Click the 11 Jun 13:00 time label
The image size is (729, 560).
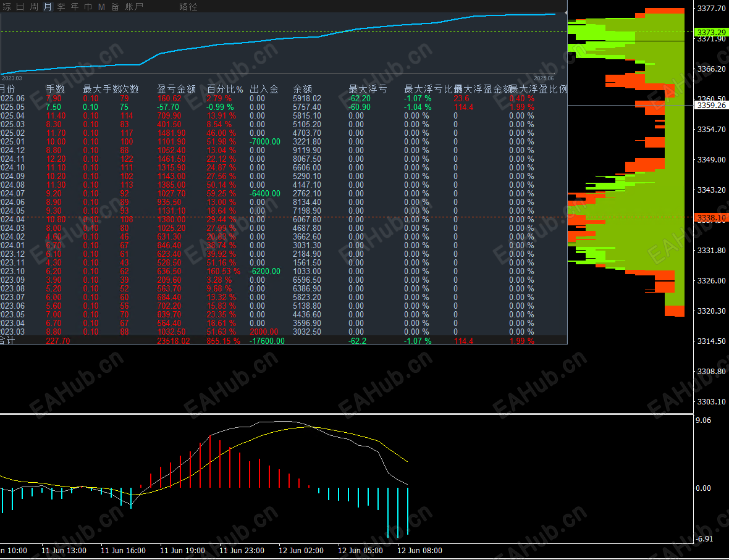pos(64,551)
